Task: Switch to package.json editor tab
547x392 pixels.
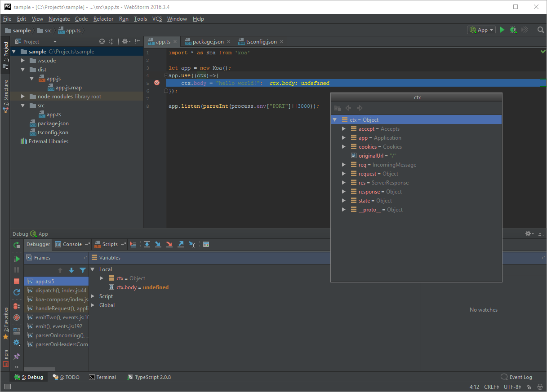Action: (x=208, y=42)
